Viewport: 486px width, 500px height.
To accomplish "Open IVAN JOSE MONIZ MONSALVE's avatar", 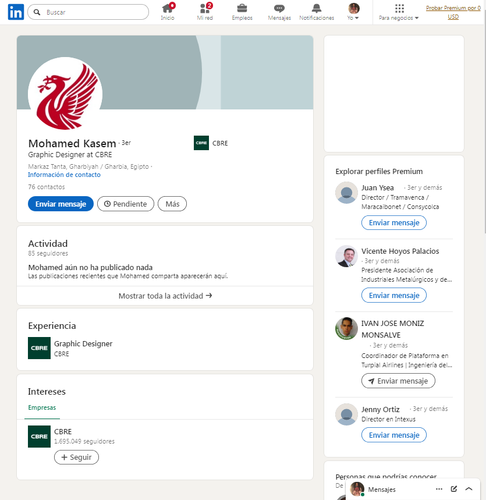I will (x=346, y=328).
